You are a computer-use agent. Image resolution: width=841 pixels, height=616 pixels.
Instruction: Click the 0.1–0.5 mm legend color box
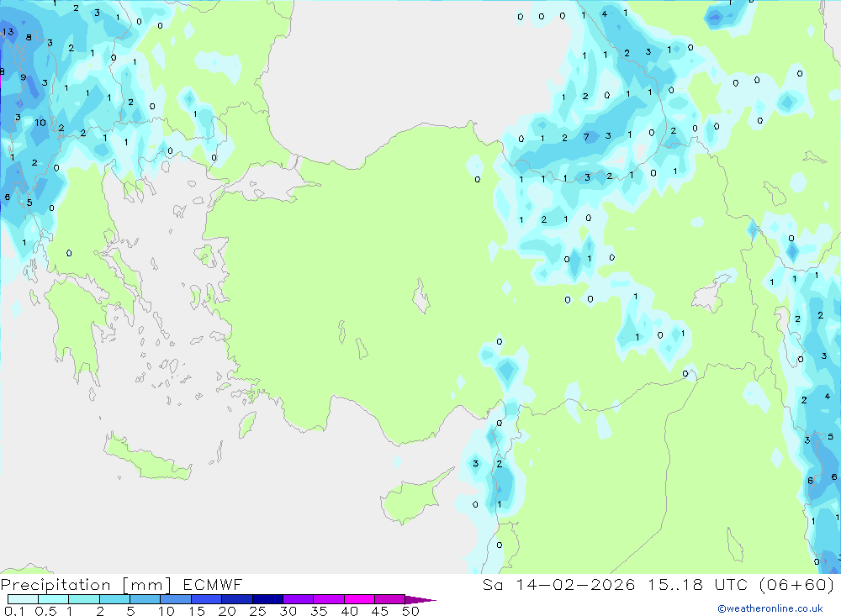[23, 599]
